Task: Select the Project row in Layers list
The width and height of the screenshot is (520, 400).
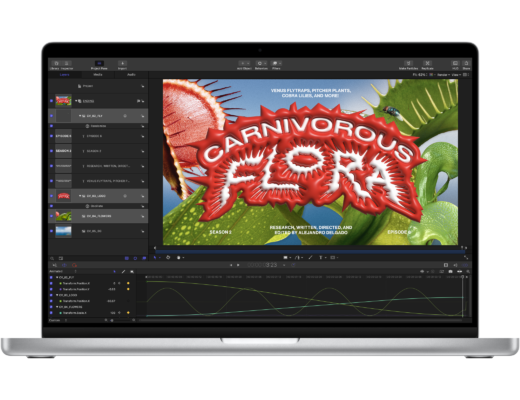Action: (98, 86)
